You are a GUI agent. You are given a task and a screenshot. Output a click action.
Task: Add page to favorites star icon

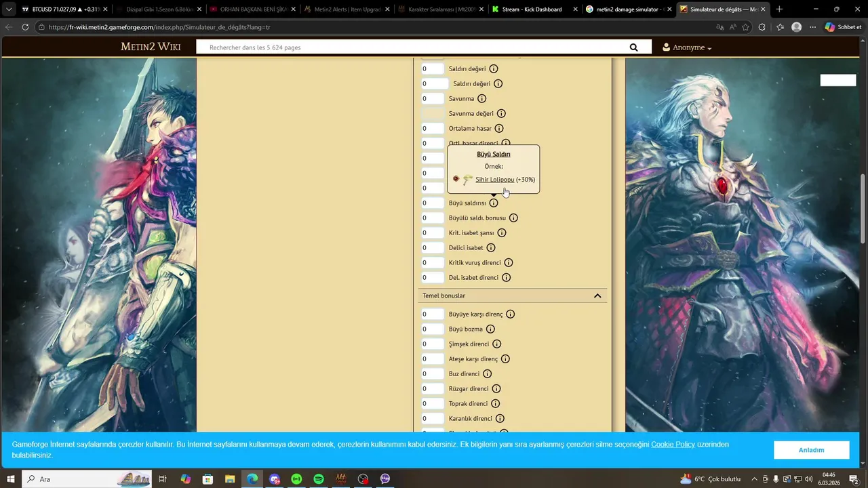(x=746, y=27)
